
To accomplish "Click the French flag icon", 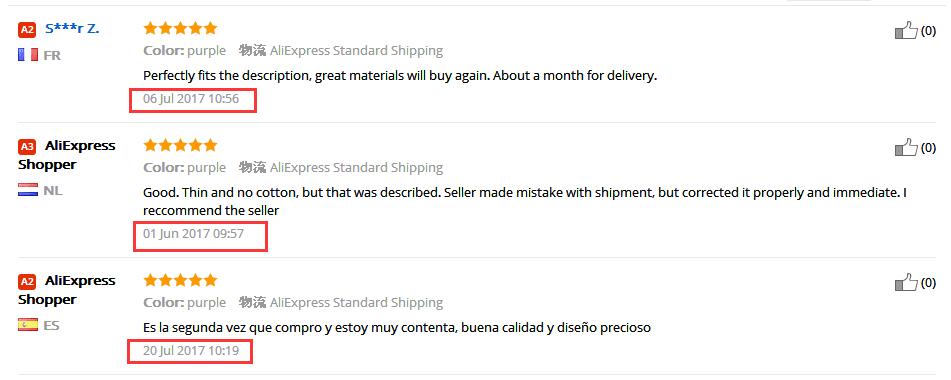I will click(28, 55).
